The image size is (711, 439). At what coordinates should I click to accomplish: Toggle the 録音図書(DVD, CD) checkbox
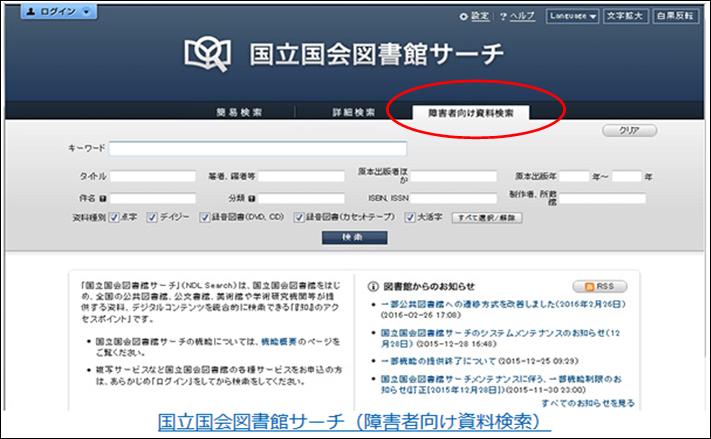(x=205, y=218)
